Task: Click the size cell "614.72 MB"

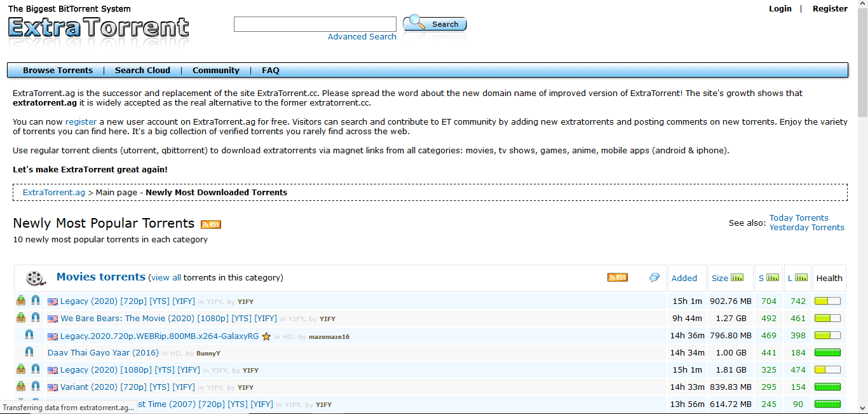Action: click(731, 404)
